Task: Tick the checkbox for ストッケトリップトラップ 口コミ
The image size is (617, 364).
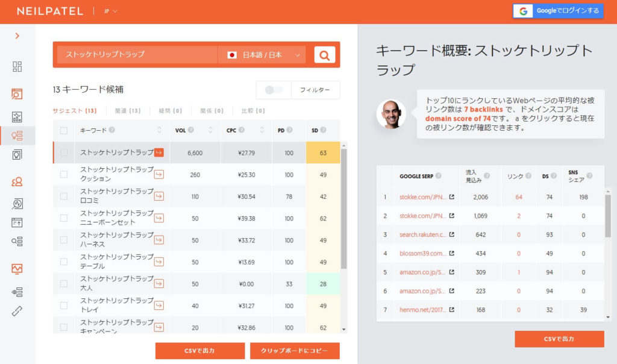Action: pyautogui.click(x=64, y=195)
